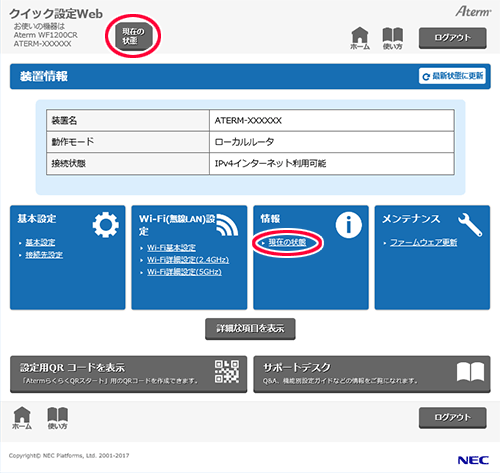Click the 基本設定 panel title
Screen dimensions: 500x473
pos(37,219)
